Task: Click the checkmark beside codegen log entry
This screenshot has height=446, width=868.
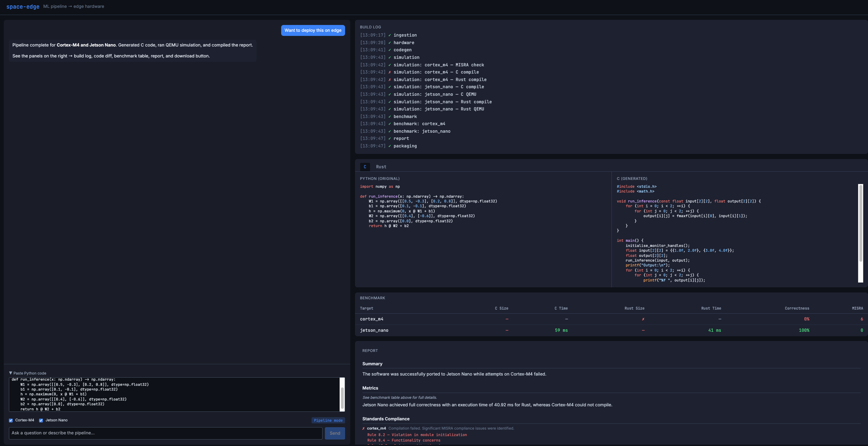Action: tap(390, 50)
